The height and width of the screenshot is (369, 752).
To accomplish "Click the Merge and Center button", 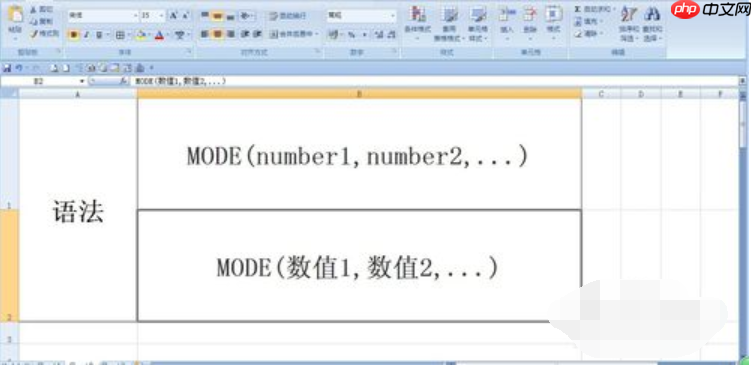I will (294, 34).
